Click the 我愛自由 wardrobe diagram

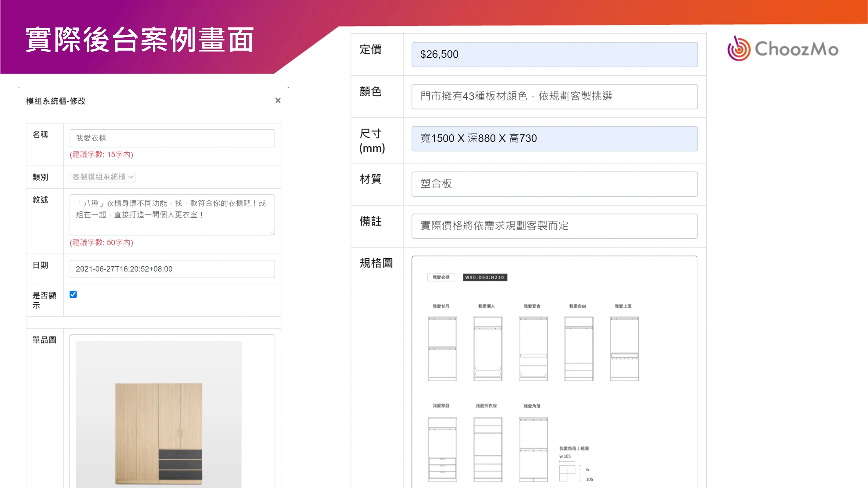[579, 349]
